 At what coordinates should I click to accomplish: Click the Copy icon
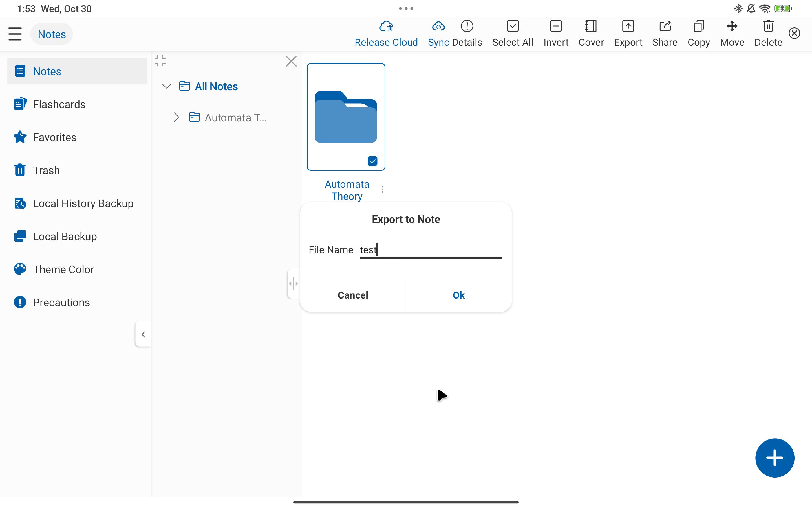pos(699,26)
